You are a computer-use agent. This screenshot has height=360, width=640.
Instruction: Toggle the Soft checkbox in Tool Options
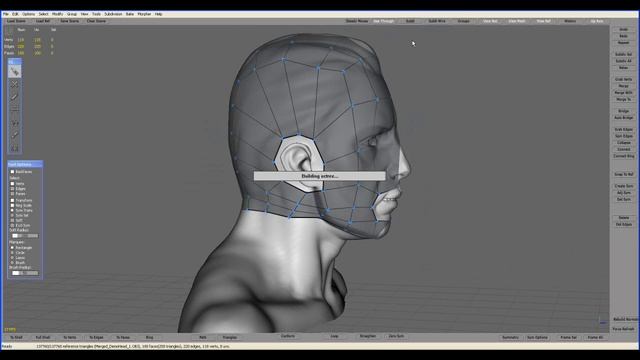(x=12, y=220)
